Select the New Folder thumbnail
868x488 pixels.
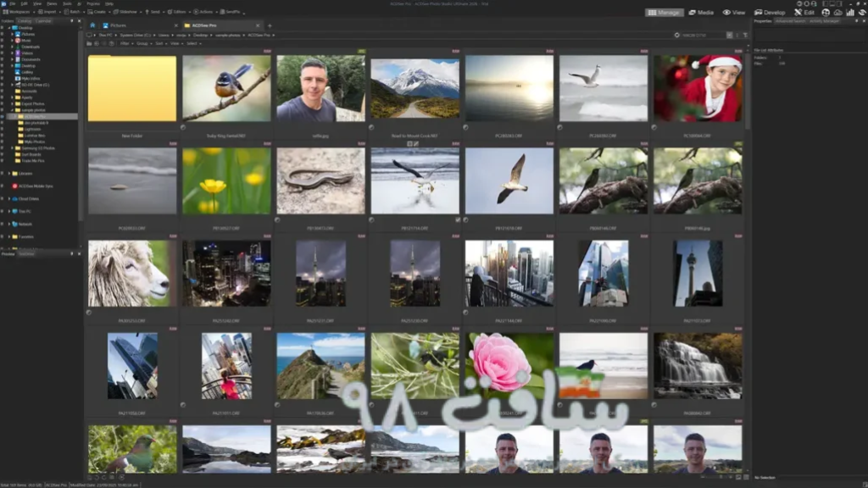pos(132,88)
